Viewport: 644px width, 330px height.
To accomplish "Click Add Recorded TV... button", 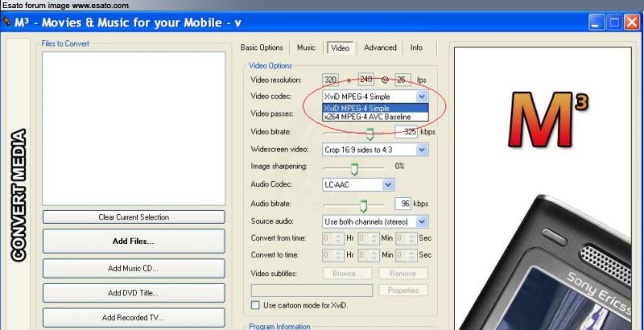I will pyautogui.click(x=134, y=318).
